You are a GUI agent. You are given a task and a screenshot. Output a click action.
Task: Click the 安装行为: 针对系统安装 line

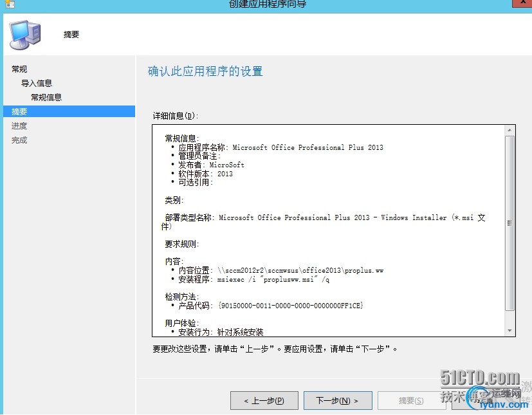click(221, 332)
